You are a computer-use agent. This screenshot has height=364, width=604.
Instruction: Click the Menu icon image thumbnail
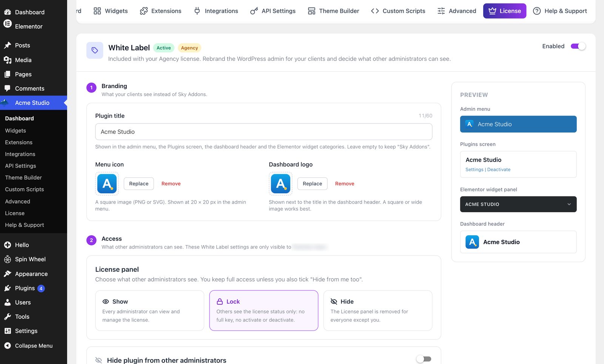point(107,184)
